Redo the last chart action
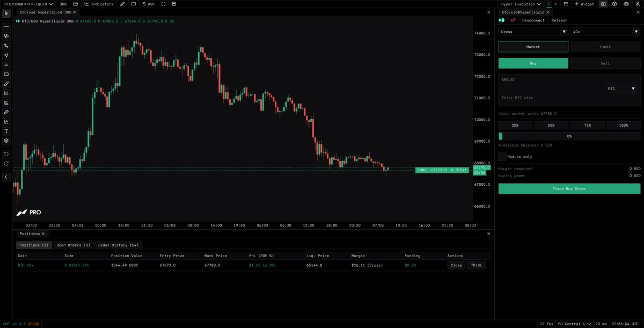Screen dimensions: 644x328 click(x=6, y=163)
